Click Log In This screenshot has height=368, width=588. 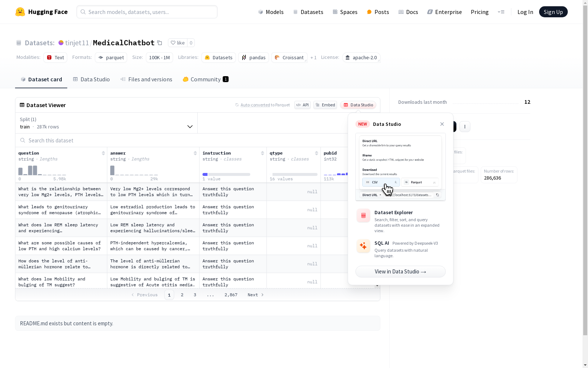(x=525, y=12)
